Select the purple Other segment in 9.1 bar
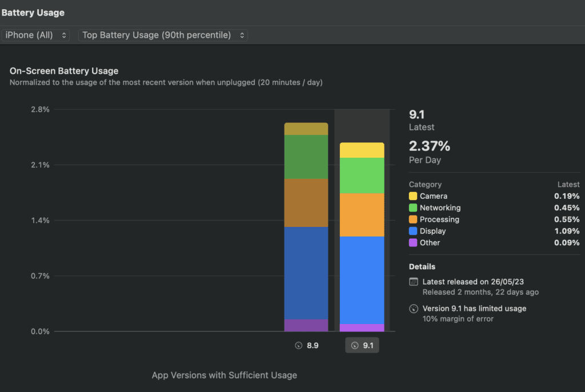The image size is (585, 392). 362,327
